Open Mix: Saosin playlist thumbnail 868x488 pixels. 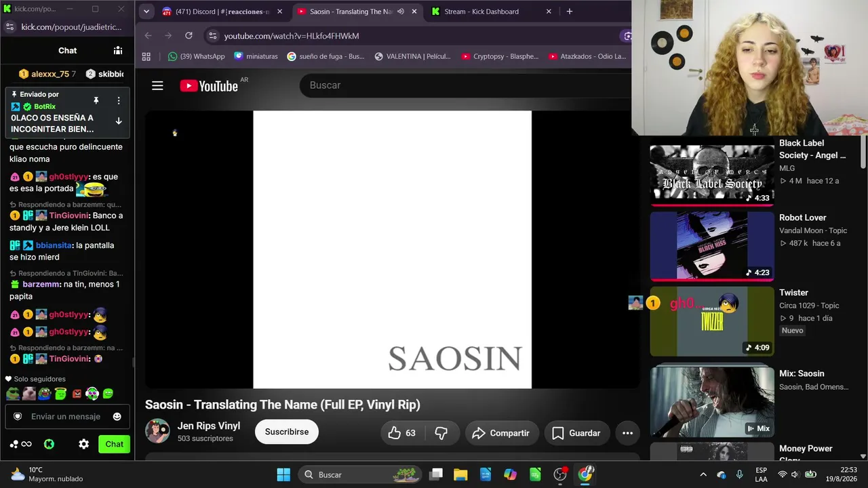pyautogui.click(x=712, y=401)
